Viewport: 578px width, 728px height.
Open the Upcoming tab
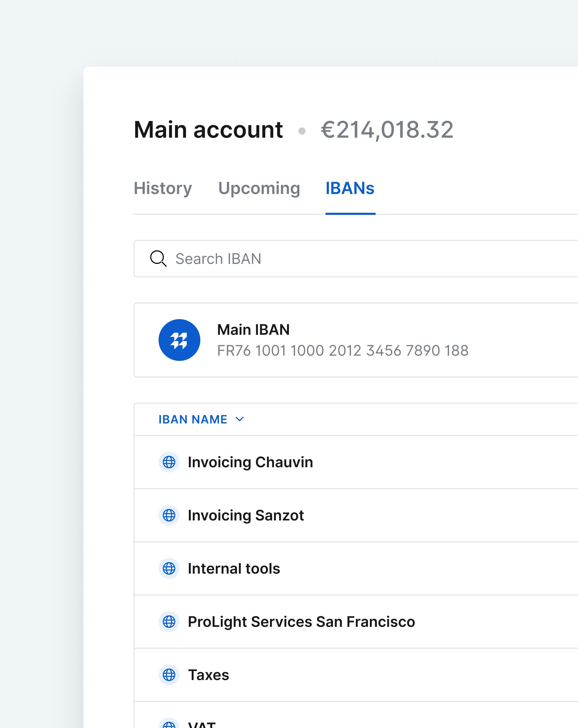[259, 188]
